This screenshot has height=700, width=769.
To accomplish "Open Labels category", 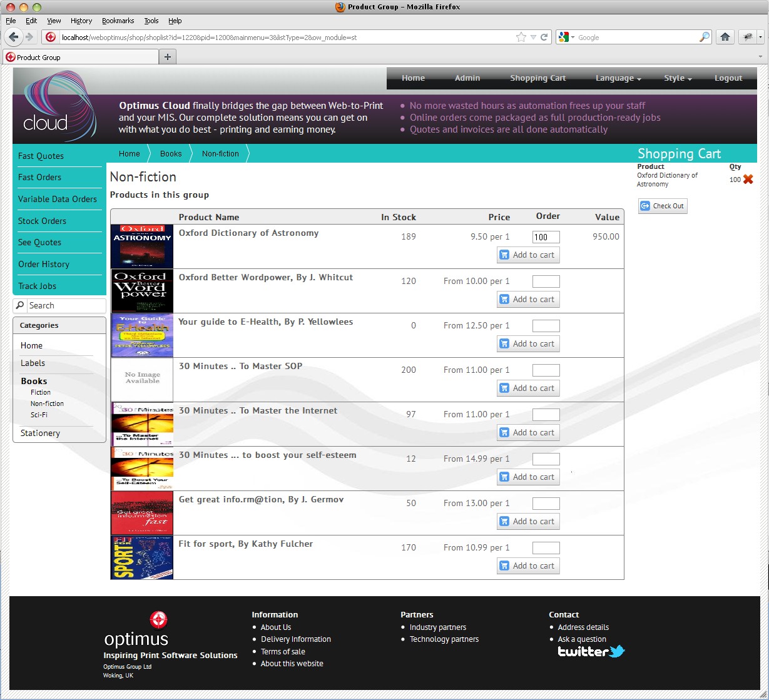I will pyautogui.click(x=33, y=363).
